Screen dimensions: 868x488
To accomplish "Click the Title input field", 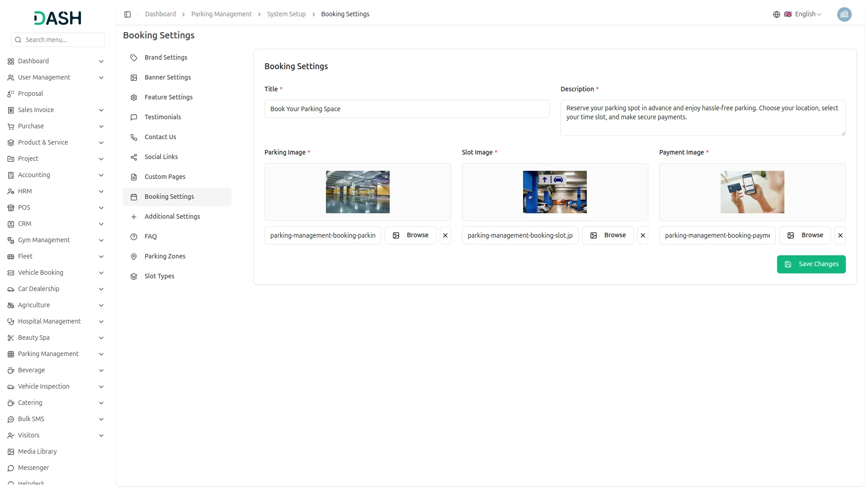I will point(406,109).
